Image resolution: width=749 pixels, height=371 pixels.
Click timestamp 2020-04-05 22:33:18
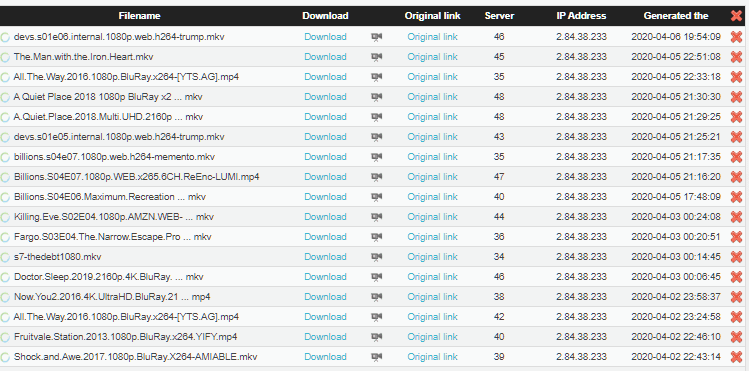pyautogui.click(x=676, y=77)
